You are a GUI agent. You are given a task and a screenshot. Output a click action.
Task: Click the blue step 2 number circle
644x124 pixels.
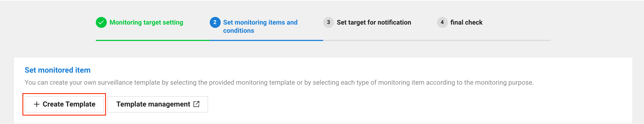pos(215,22)
